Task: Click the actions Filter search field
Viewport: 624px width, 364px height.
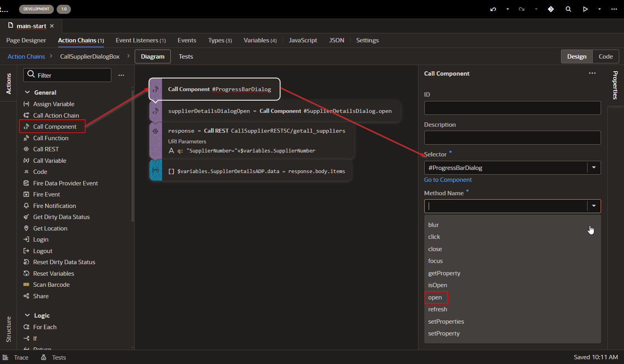Action: point(67,75)
